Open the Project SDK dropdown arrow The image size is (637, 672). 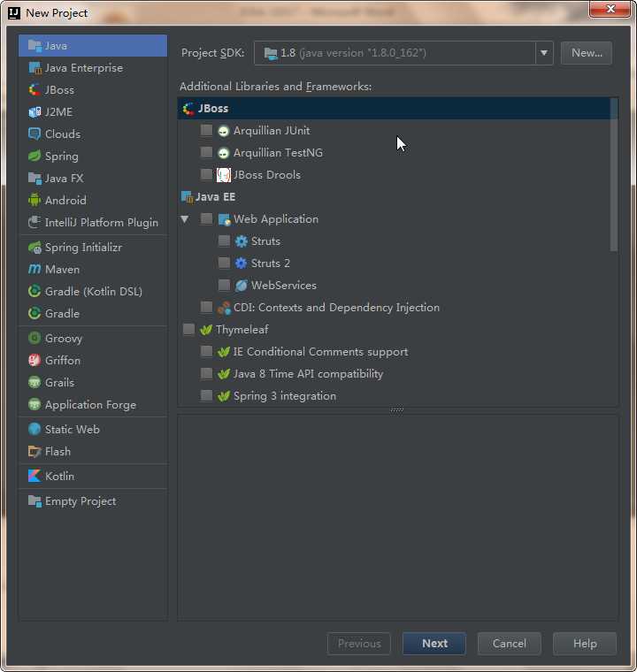pyautogui.click(x=544, y=53)
